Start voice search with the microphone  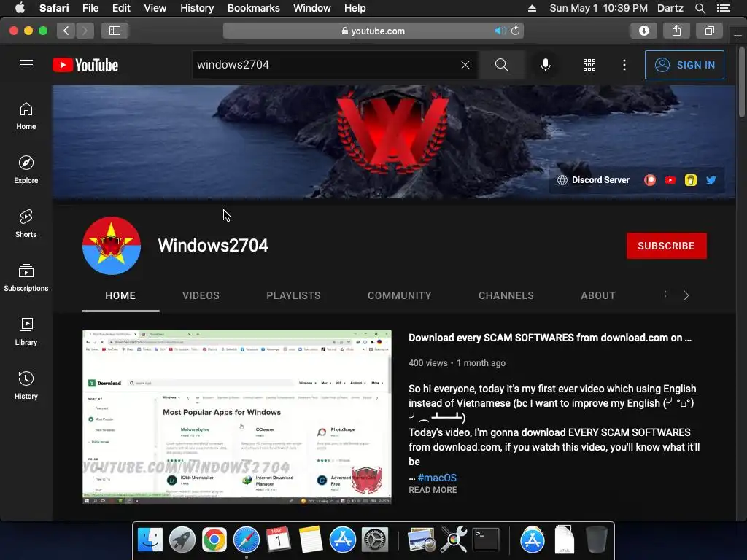click(x=546, y=65)
